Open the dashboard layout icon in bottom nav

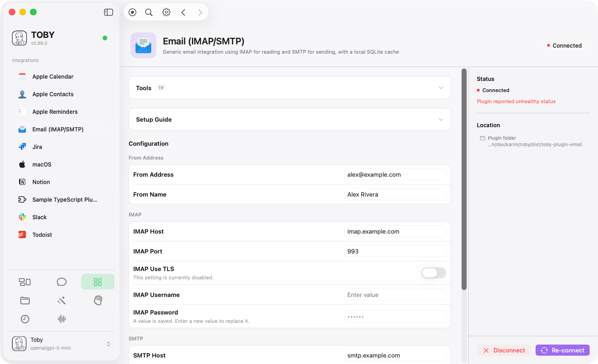point(25,282)
